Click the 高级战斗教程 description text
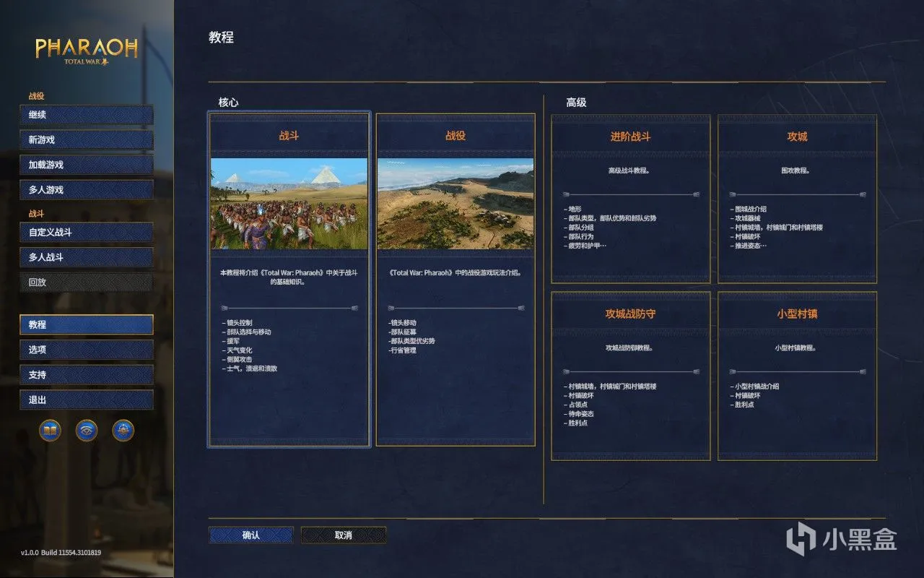The width and height of the screenshot is (924, 578). pyautogui.click(x=631, y=171)
